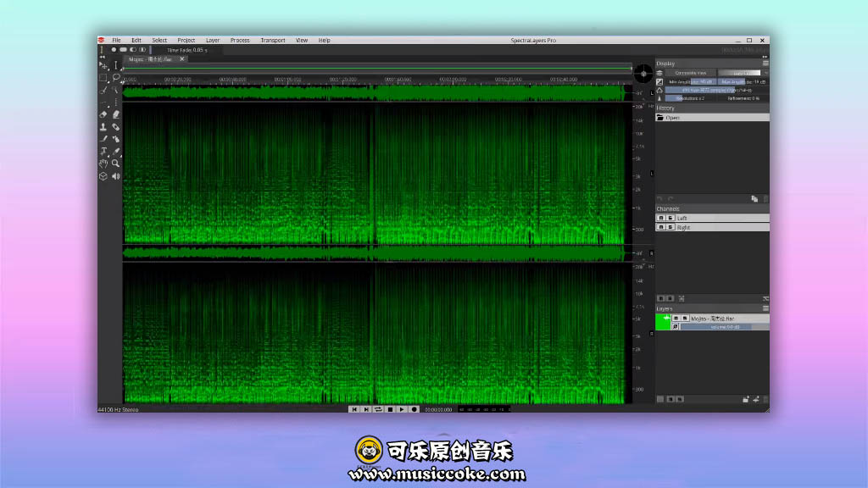The height and width of the screenshot is (488, 868).
Task: Click the copy icon in History panel
Action: click(754, 199)
